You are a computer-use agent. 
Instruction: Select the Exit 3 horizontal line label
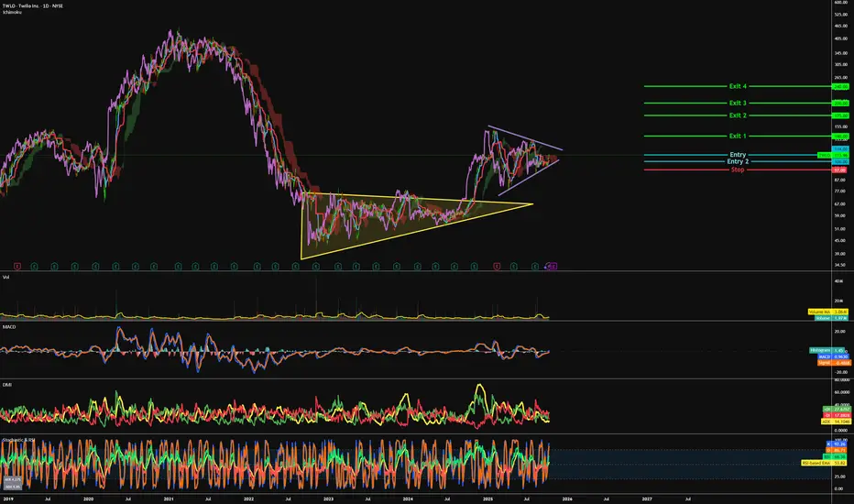(738, 103)
